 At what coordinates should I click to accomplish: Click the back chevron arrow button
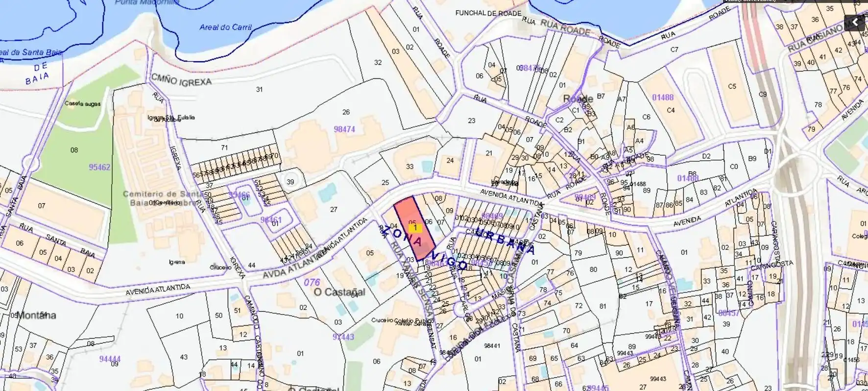[855, 23]
